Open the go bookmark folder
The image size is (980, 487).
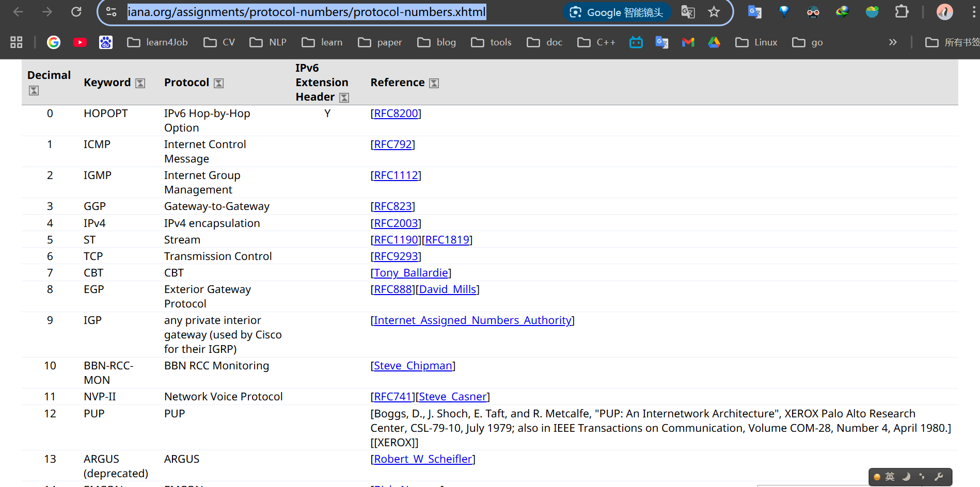coord(808,42)
